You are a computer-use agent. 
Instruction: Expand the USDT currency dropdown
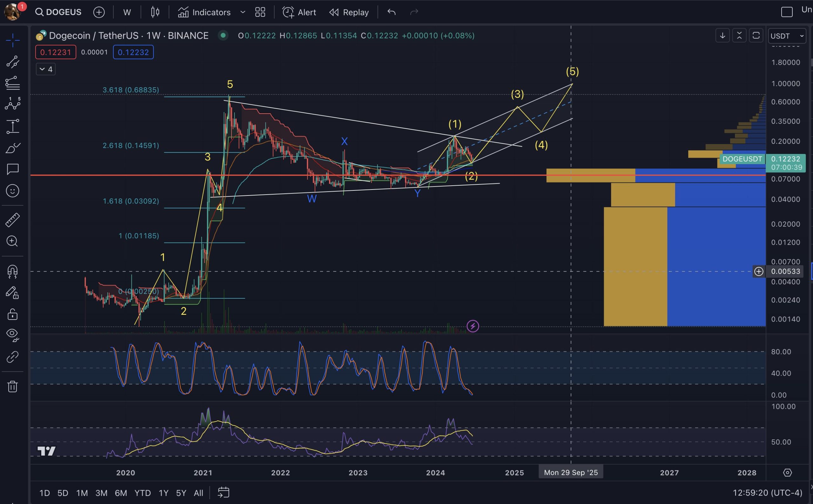pos(787,36)
